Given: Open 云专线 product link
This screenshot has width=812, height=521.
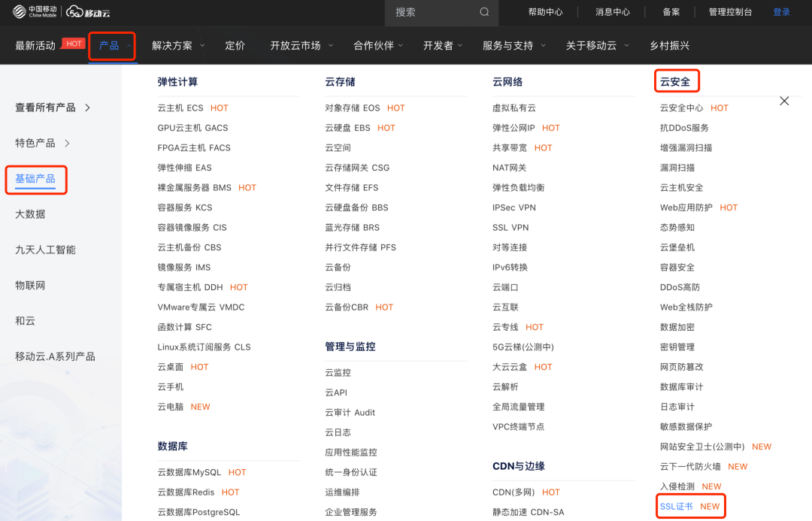Looking at the screenshot, I should point(505,327).
